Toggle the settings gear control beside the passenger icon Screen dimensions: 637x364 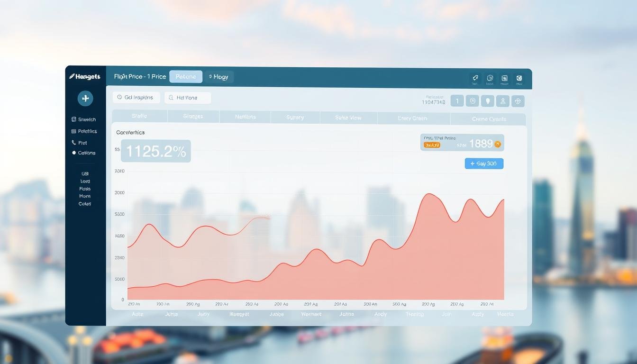pyautogui.click(x=517, y=100)
